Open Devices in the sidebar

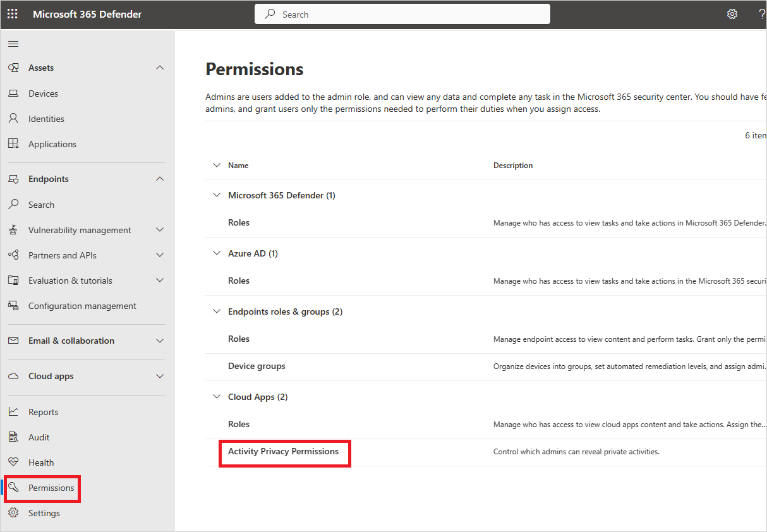point(43,94)
